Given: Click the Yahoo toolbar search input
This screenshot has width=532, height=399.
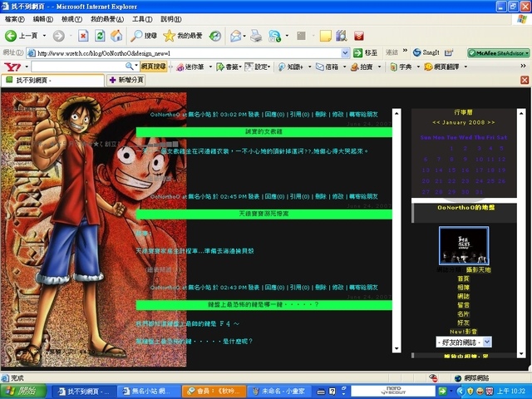Looking at the screenshot, I should pos(78,66).
